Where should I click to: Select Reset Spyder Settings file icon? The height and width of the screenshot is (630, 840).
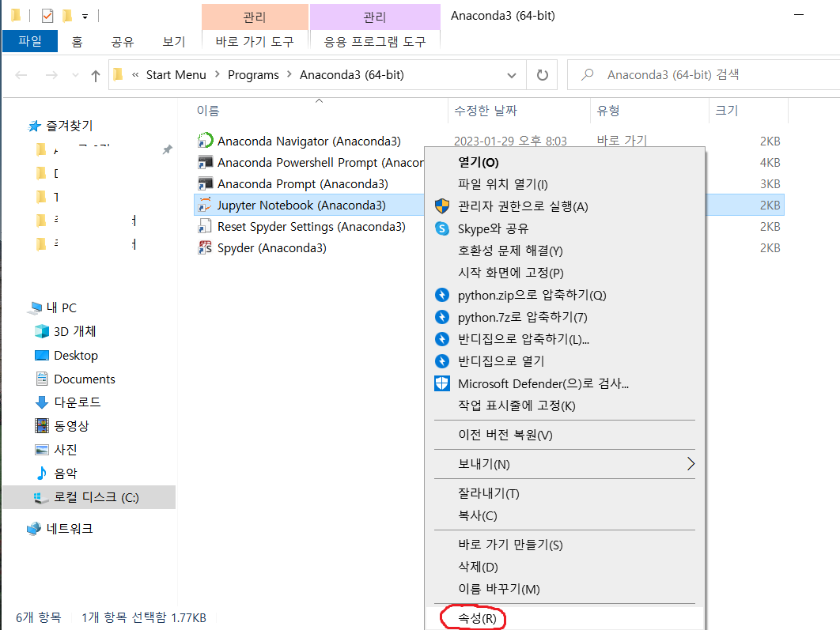pyautogui.click(x=205, y=226)
